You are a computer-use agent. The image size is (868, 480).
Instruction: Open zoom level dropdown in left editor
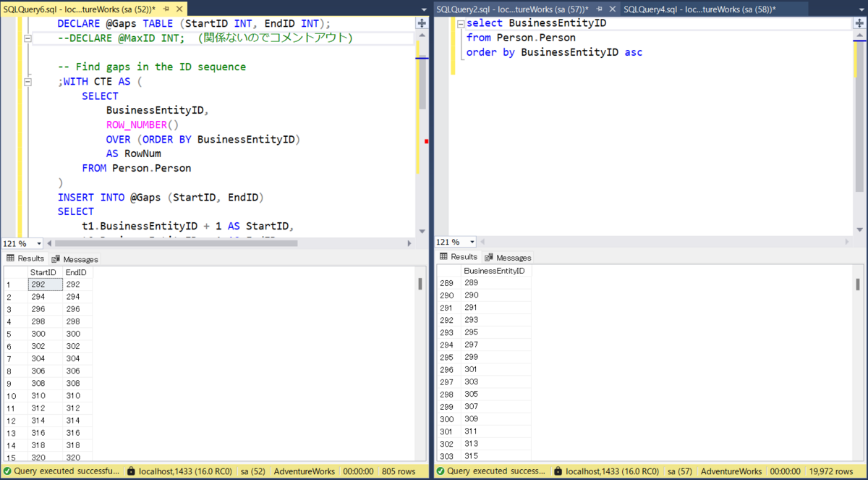click(x=39, y=243)
